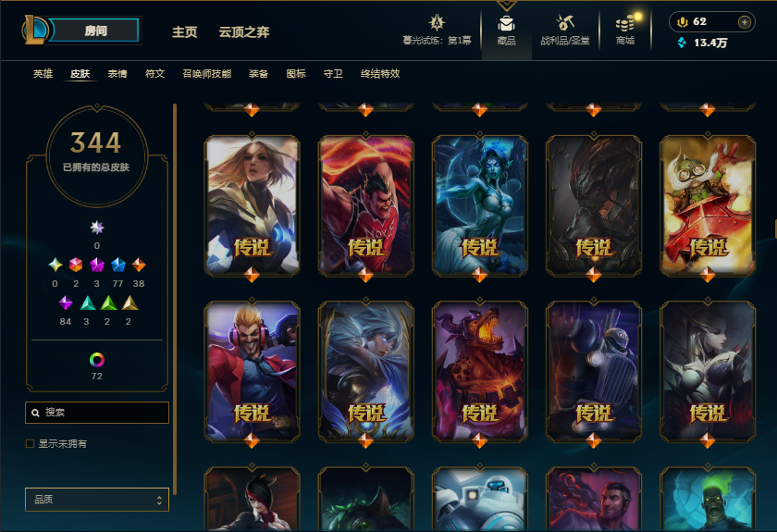
Task: Open the 藏品 collection bag icon
Action: 506,24
